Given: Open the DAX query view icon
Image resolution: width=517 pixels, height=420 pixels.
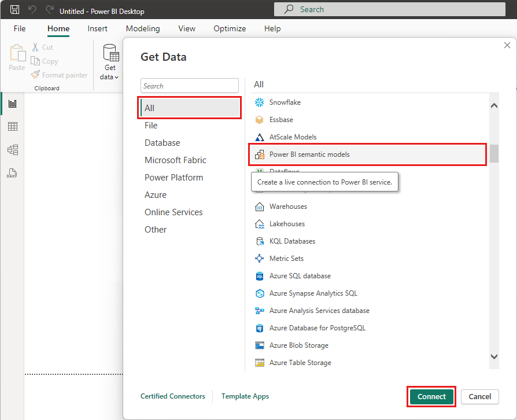Looking at the screenshot, I should (12, 172).
